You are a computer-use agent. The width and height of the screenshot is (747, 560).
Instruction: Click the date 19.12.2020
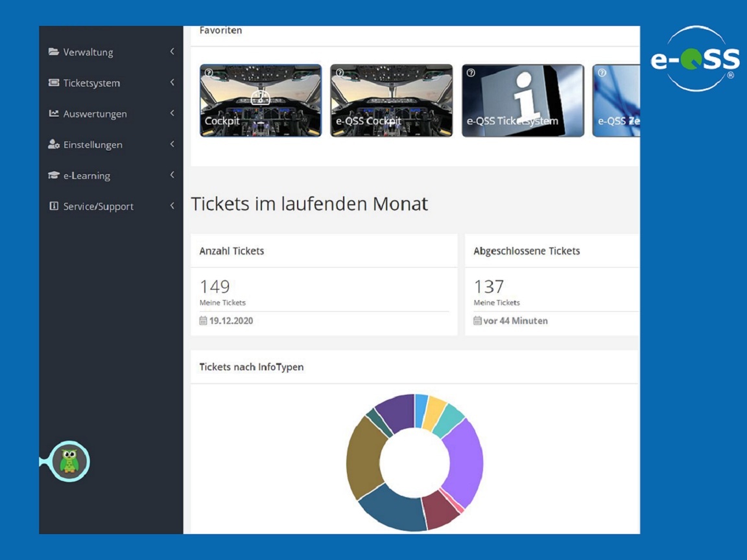(x=231, y=320)
